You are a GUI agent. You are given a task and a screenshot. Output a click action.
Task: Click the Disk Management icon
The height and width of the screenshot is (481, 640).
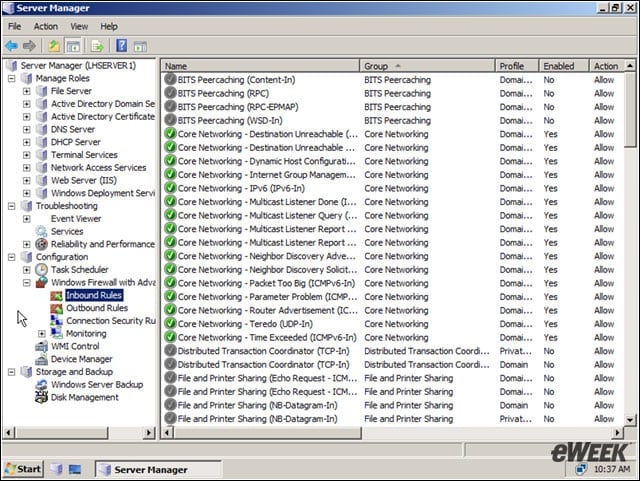41,397
